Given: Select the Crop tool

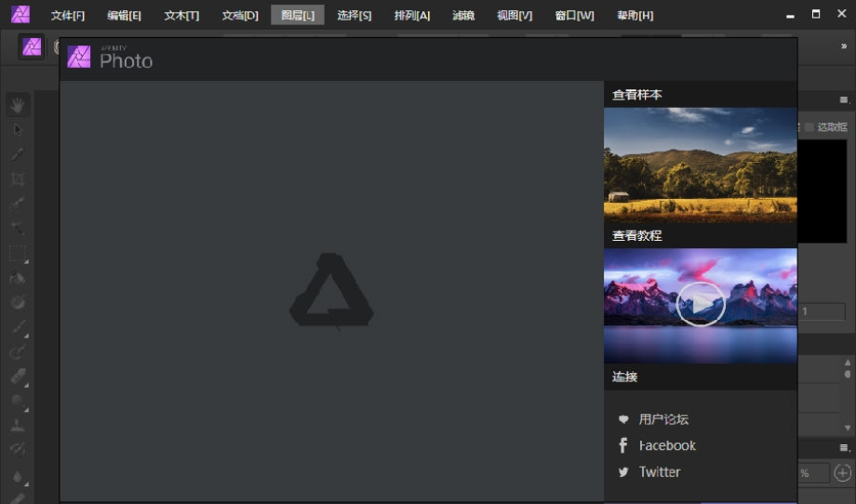Looking at the screenshot, I should tap(18, 179).
